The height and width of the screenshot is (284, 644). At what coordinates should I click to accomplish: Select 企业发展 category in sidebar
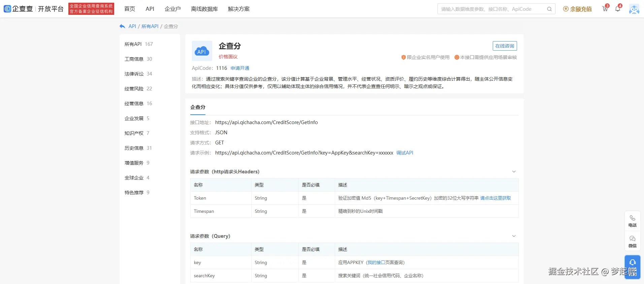tap(137, 118)
